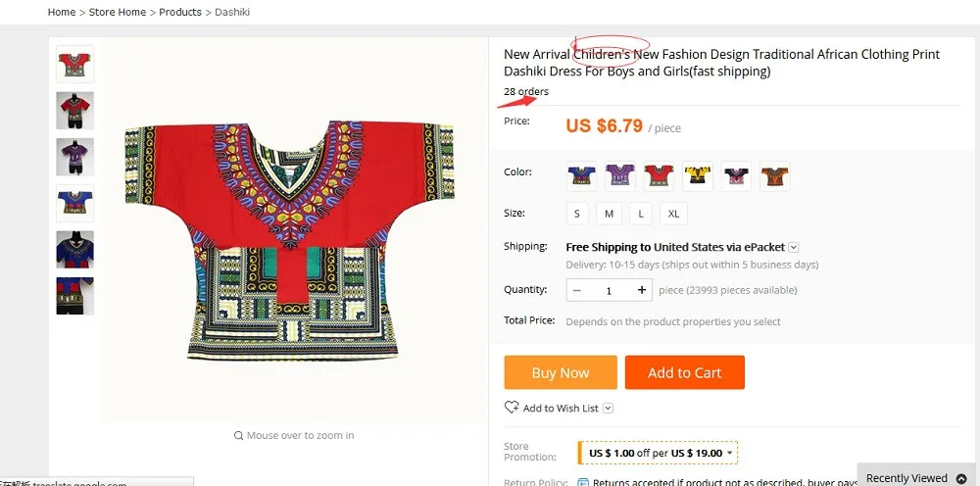980x486 pixels.
Task: Decrease quantity with the minus button
Action: (x=577, y=290)
